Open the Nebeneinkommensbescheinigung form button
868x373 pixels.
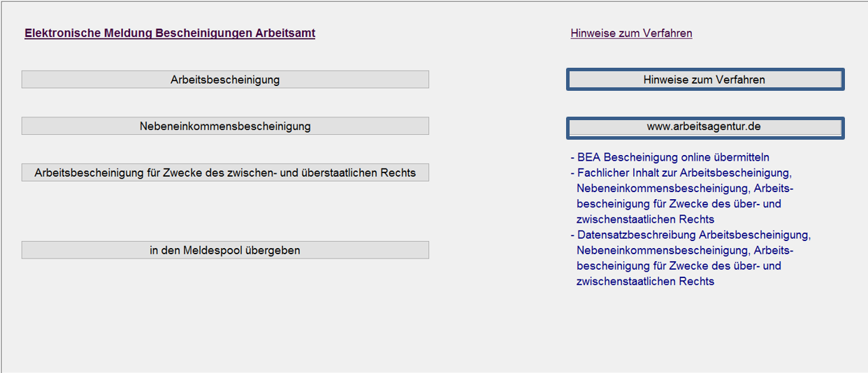pos(225,126)
